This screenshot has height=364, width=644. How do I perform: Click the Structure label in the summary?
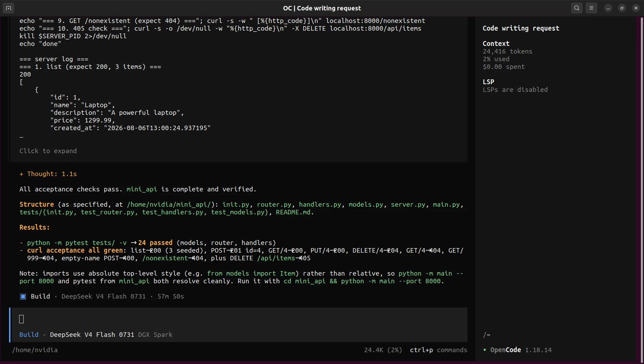(37, 205)
